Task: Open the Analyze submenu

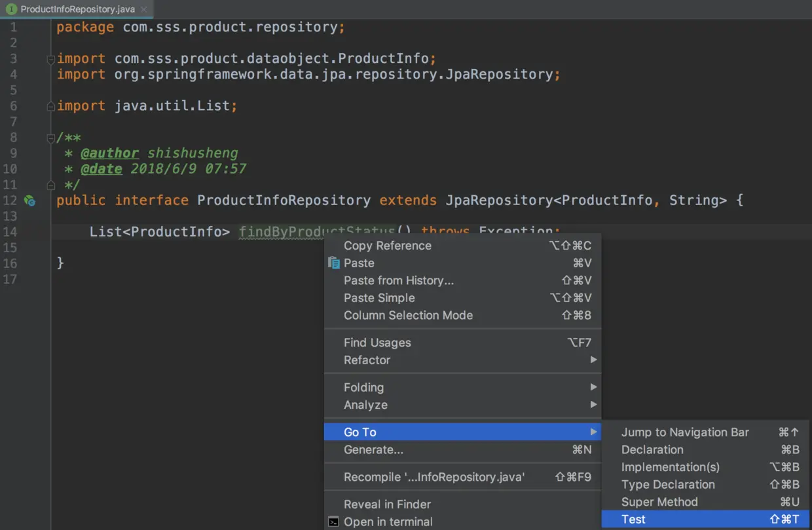Action: tap(462, 405)
